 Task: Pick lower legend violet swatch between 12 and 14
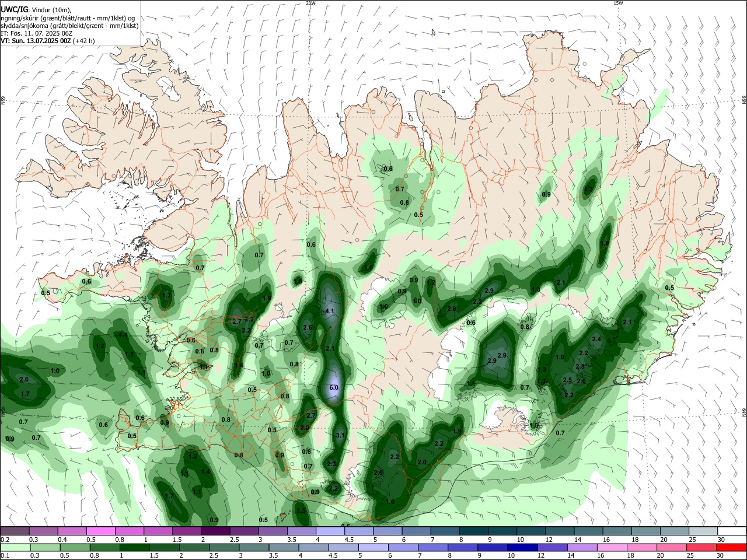coord(553,547)
